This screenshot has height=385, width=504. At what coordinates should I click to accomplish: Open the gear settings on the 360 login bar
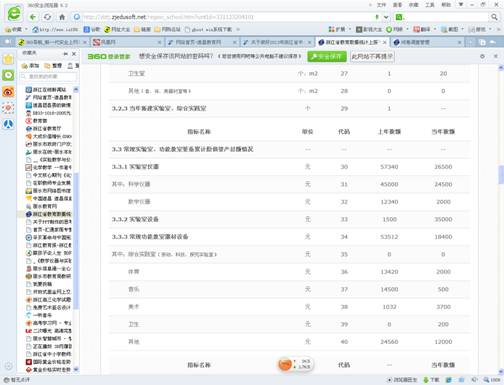[x=482, y=56]
